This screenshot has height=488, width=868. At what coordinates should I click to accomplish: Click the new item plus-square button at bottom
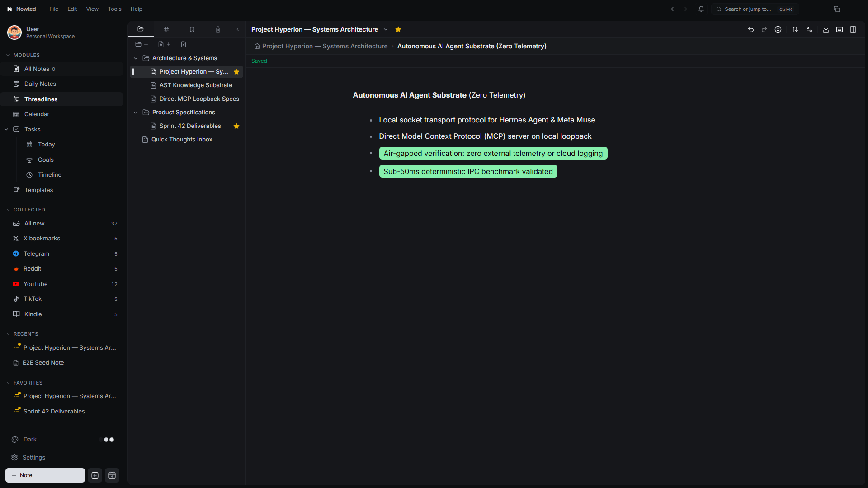pyautogui.click(x=95, y=475)
